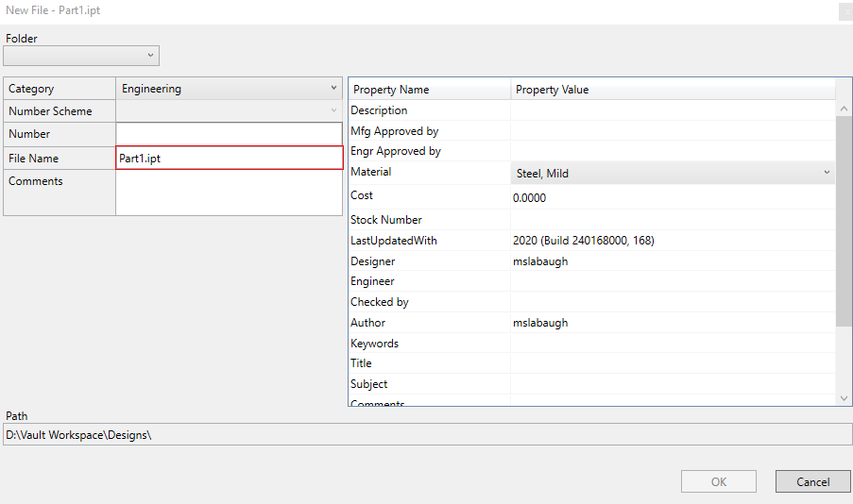Screen dimensions: 853x504
Task: Click the Engineer property value cell
Action: (673, 281)
